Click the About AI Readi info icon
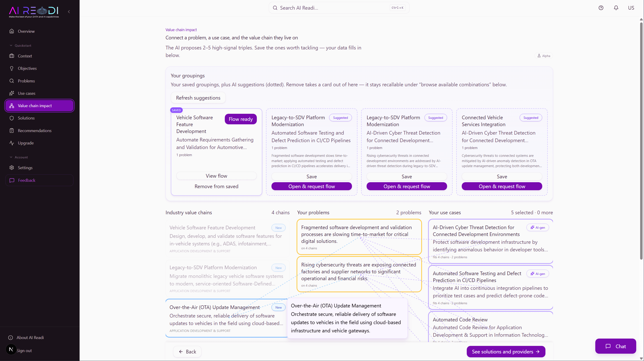The height and width of the screenshot is (361, 644). tap(11, 337)
